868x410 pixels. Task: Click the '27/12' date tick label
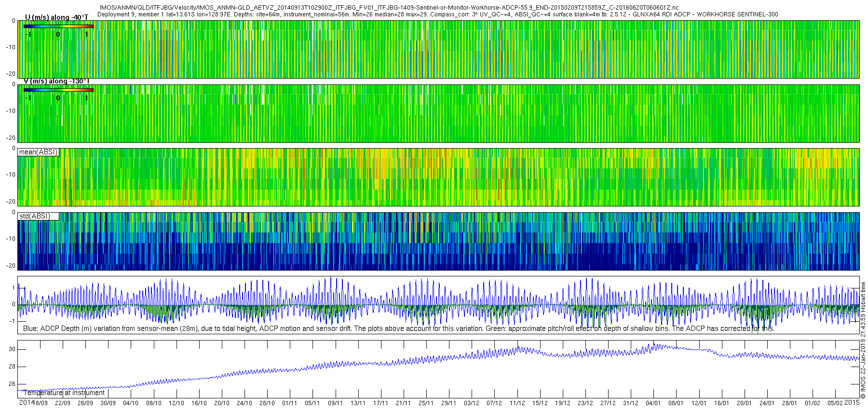pos(608,403)
